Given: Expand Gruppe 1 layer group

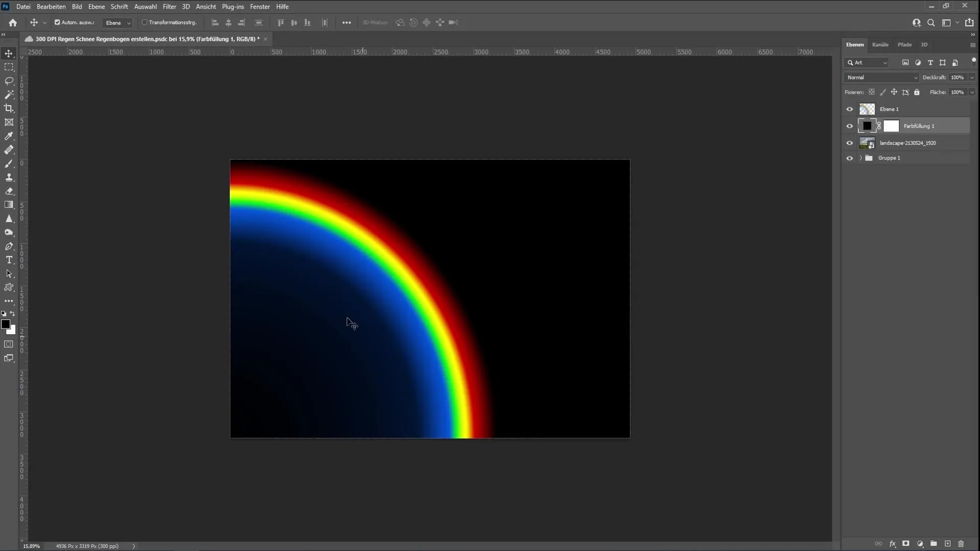Looking at the screenshot, I should [860, 158].
